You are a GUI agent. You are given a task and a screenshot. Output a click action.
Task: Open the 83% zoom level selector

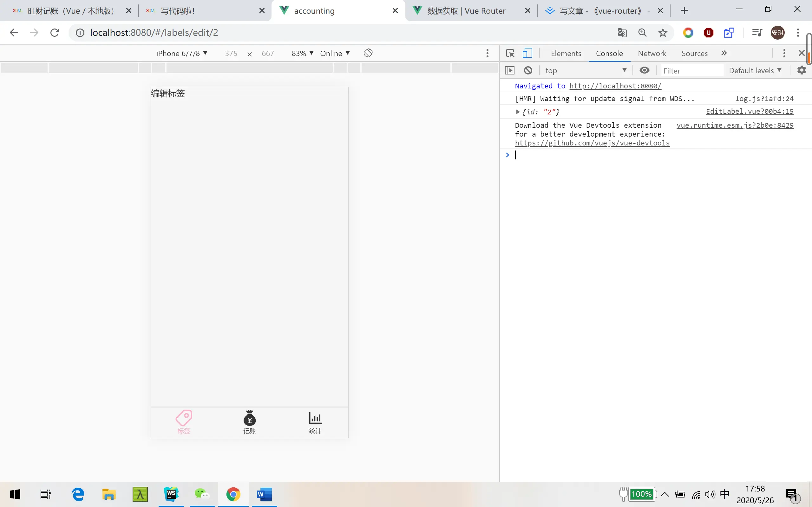click(302, 53)
